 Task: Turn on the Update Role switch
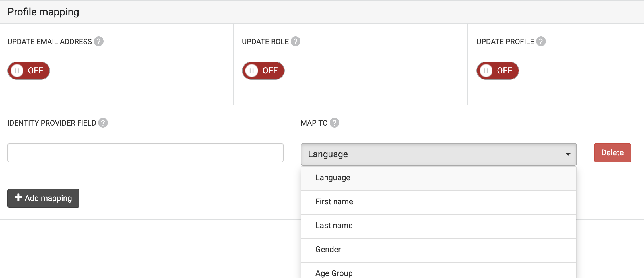[263, 71]
